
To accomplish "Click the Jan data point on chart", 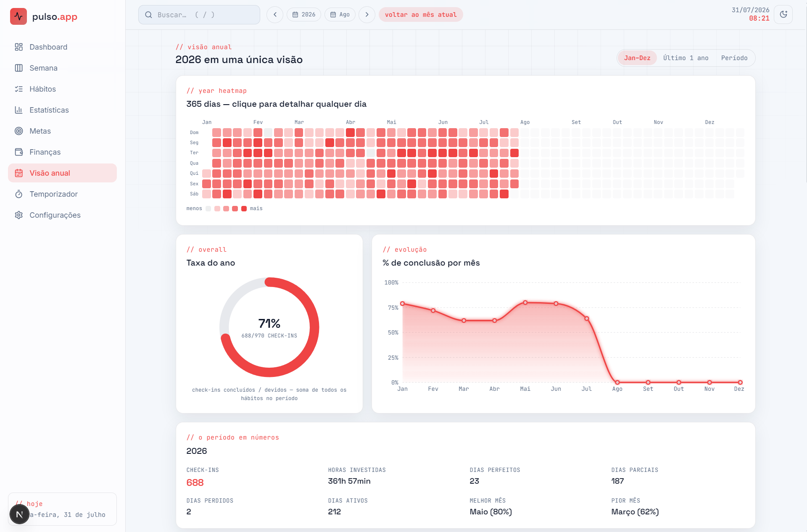I will [x=402, y=303].
